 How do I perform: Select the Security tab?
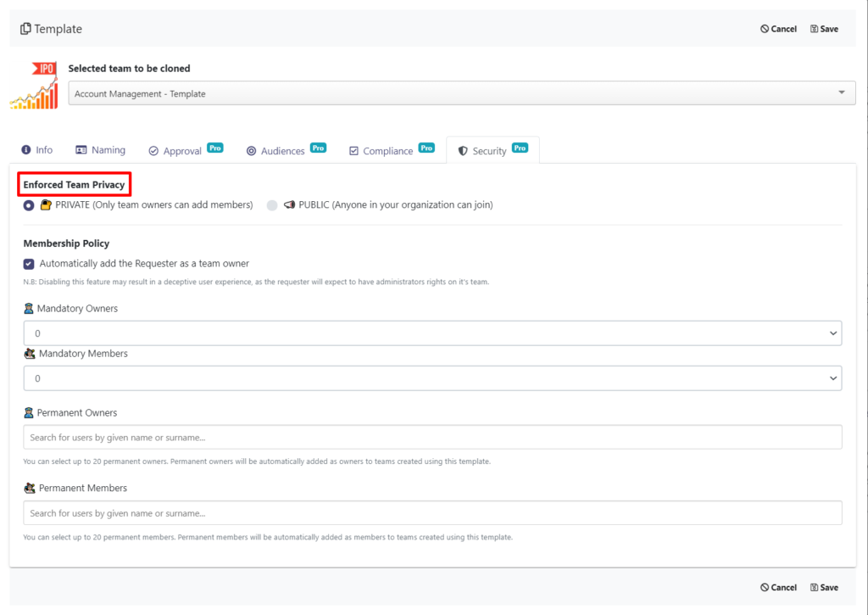click(x=492, y=150)
